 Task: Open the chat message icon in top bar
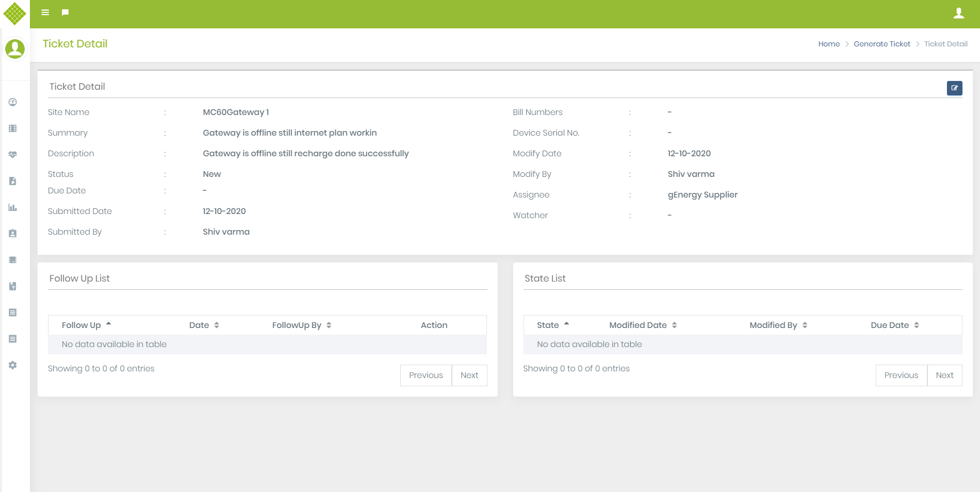(x=64, y=12)
